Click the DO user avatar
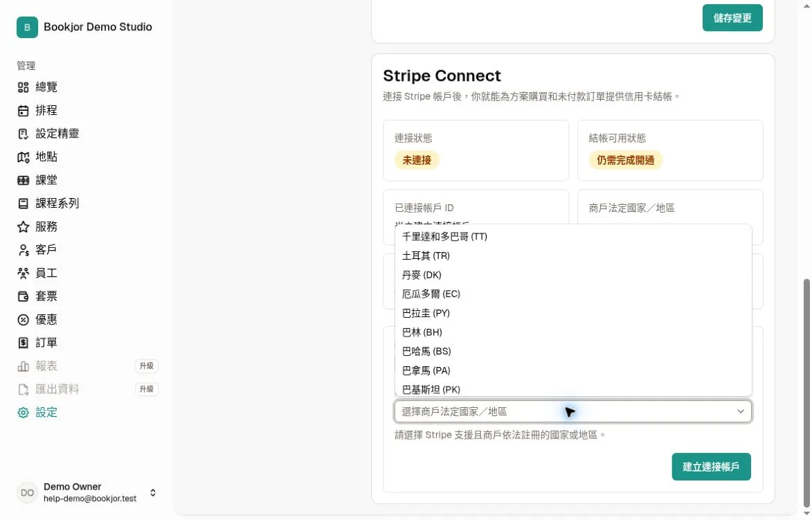812x520 pixels. tap(27, 492)
